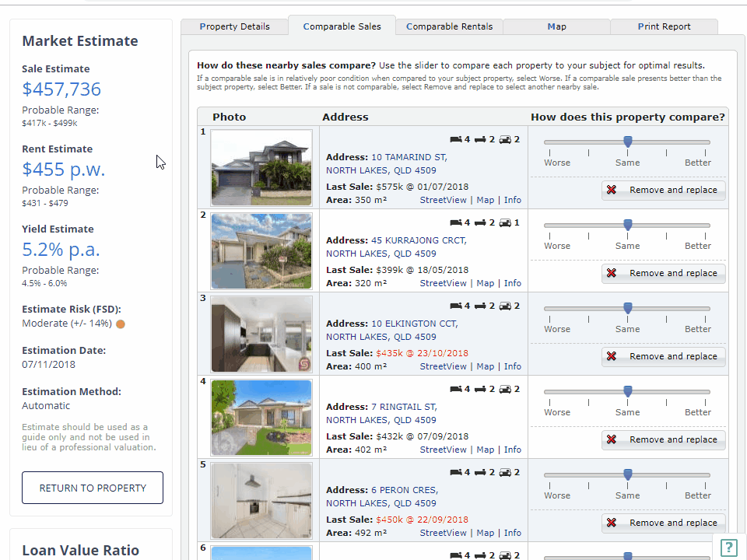Select the Print Report tab
This screenshot has height=560, width=747.
[x=664, y=26]
